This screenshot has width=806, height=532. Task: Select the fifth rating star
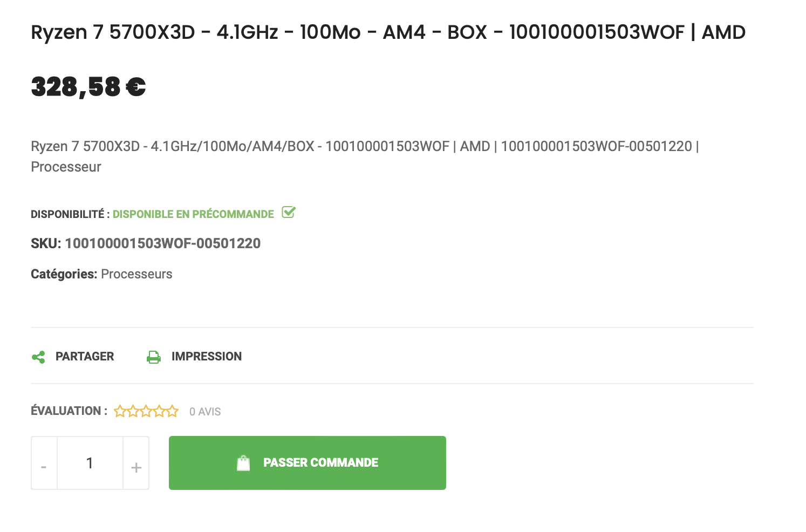[171, 411]
